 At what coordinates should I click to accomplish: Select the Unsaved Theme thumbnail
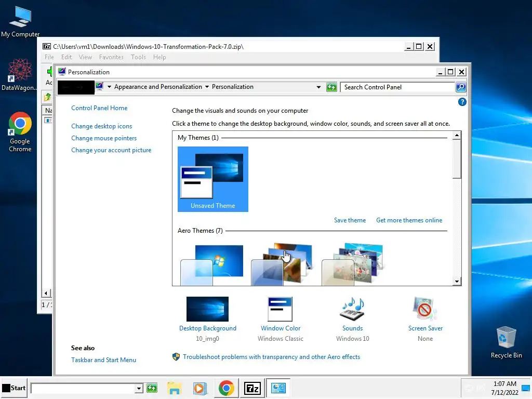click(x=212, y=179)
